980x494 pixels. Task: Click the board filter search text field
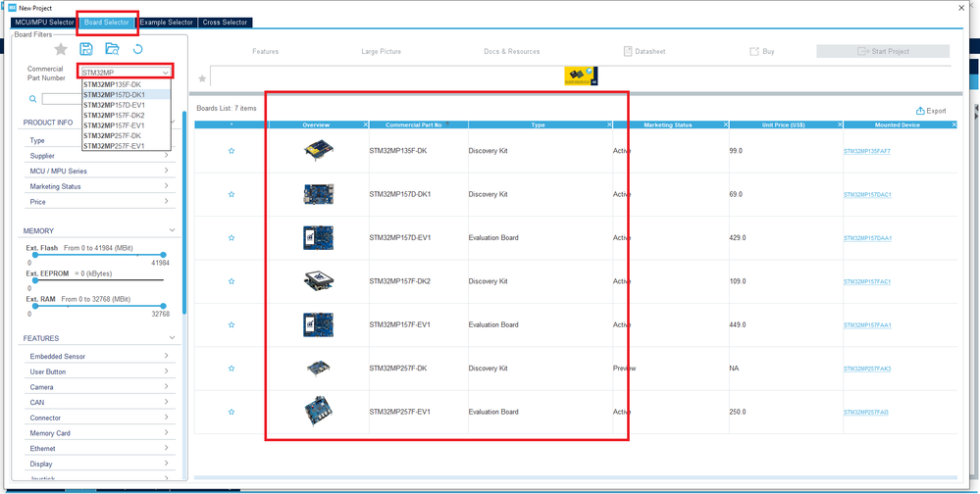pos(62,99)
